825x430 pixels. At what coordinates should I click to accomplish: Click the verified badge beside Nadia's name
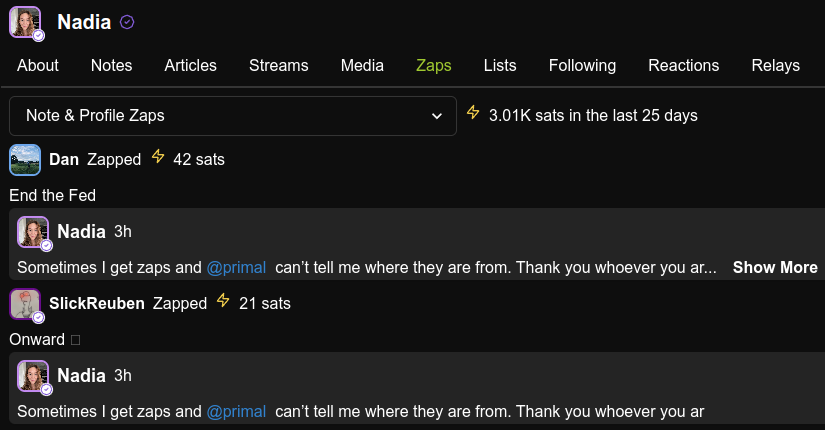click(x=127, y=22)
